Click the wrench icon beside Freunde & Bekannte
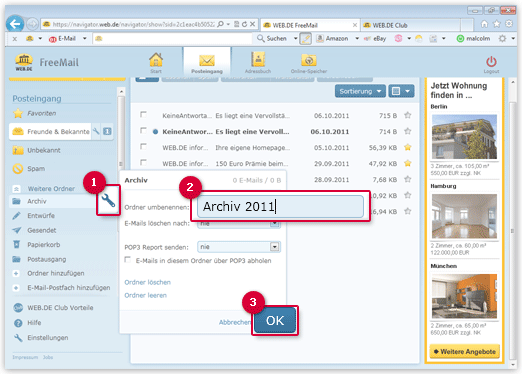The height and width of the screenshot is (374, 522). coord(96,131)
